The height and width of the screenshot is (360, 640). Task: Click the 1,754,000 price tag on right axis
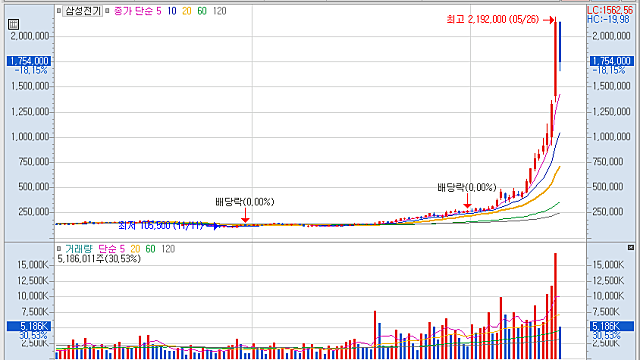pyautogui.click(x=611, y=61)
